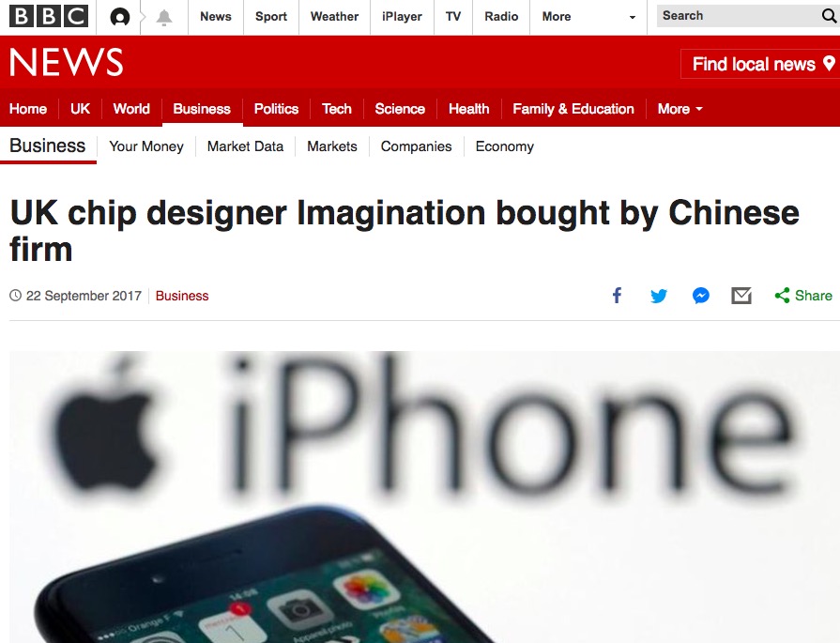Viewport: 840px width, 643px height.
Task: Share article on Facebook
Action: 618,296
